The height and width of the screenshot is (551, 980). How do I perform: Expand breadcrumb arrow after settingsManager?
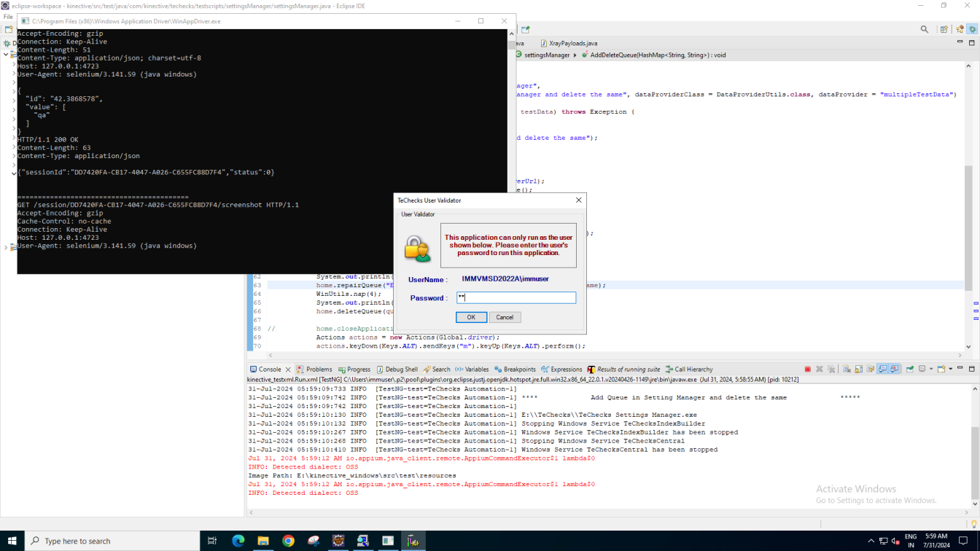(575, 55)
